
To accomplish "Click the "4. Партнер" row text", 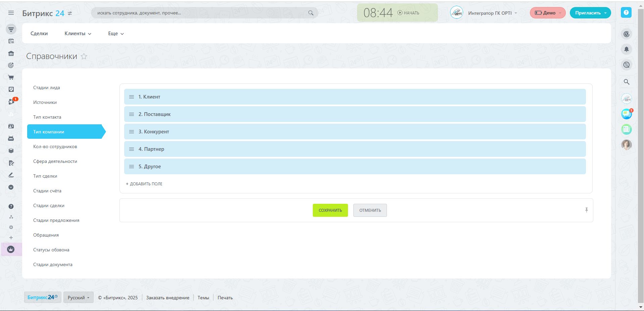I will 151,149.
